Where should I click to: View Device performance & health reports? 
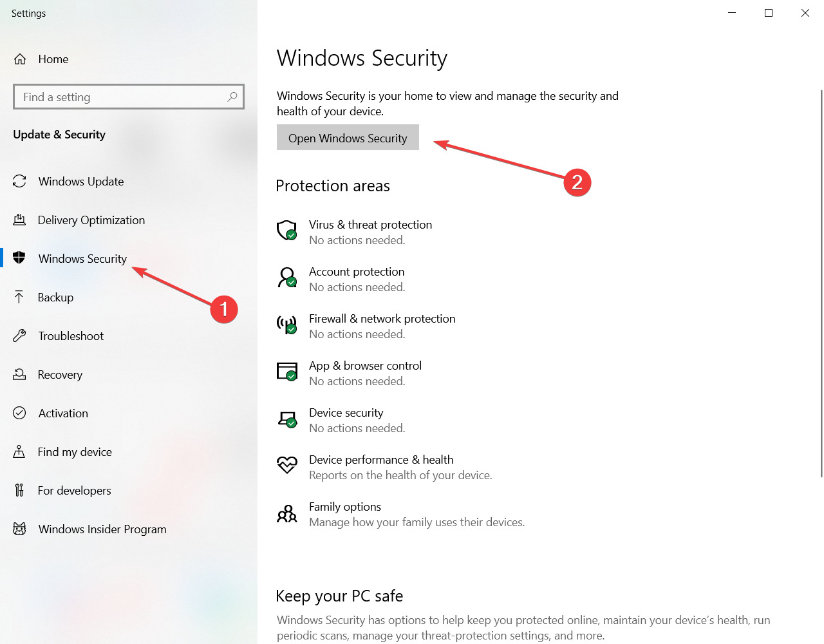(x=381, y=459)
